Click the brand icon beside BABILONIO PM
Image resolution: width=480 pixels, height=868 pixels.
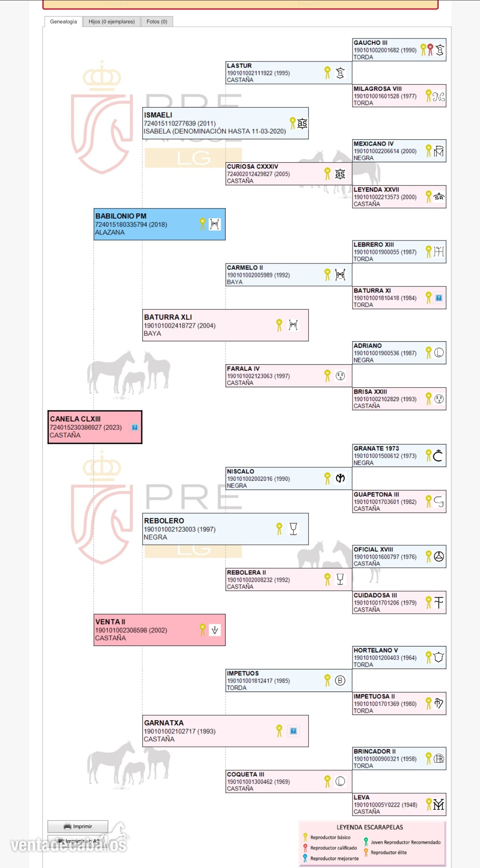pos(215,224)
